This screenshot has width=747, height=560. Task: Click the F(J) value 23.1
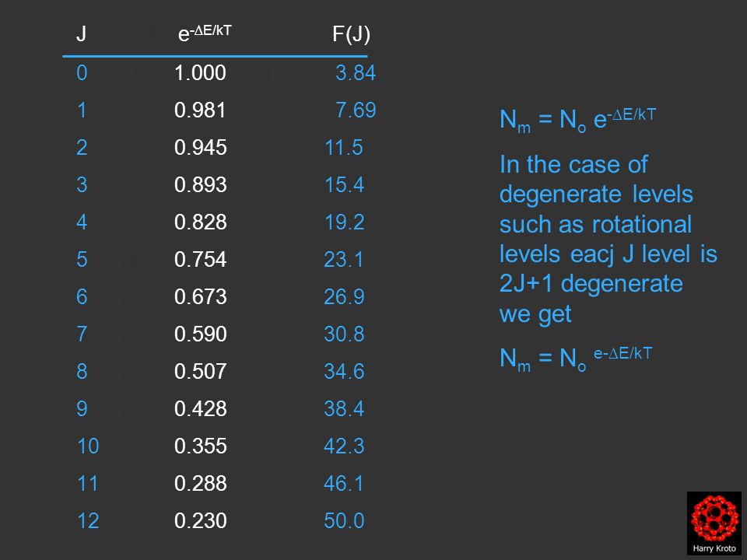[x=343, y=260]
